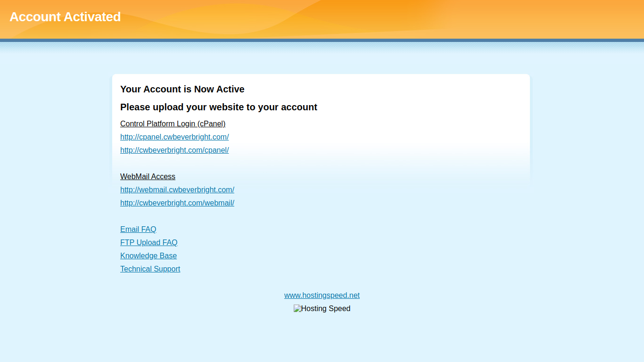This screenshot has width=644, height=362.
Task: Open the cpanel.cwbeverbright.com link
Action: click(174, 137)
